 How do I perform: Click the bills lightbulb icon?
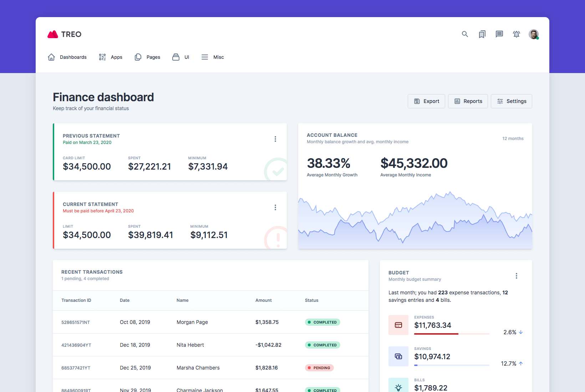398,387
